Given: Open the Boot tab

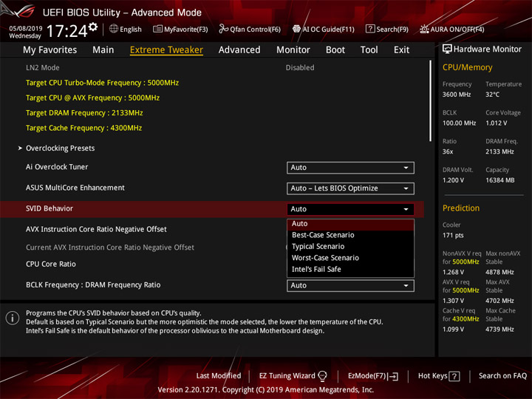Looking at the screenshot, I should coord(335,50).
